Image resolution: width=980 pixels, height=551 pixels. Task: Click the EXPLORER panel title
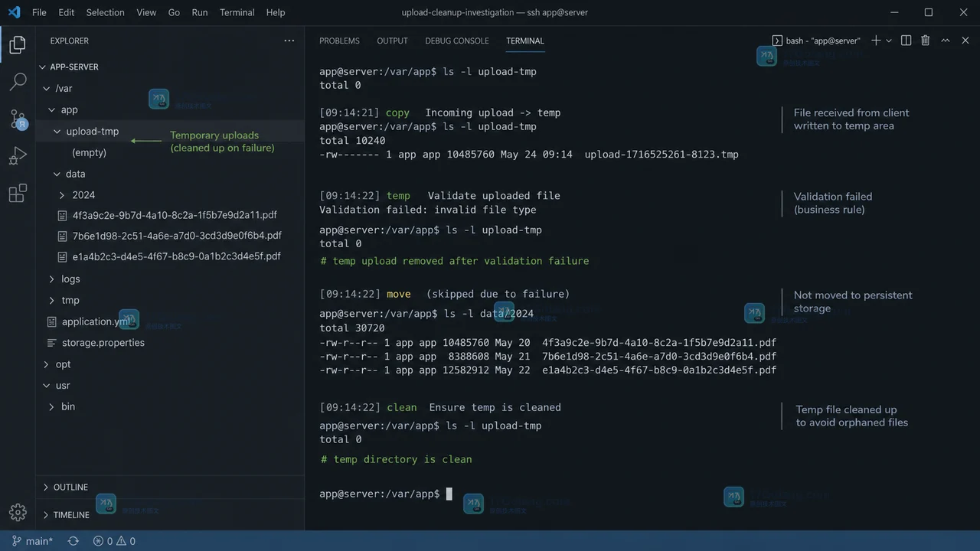(x=70, y=41)
